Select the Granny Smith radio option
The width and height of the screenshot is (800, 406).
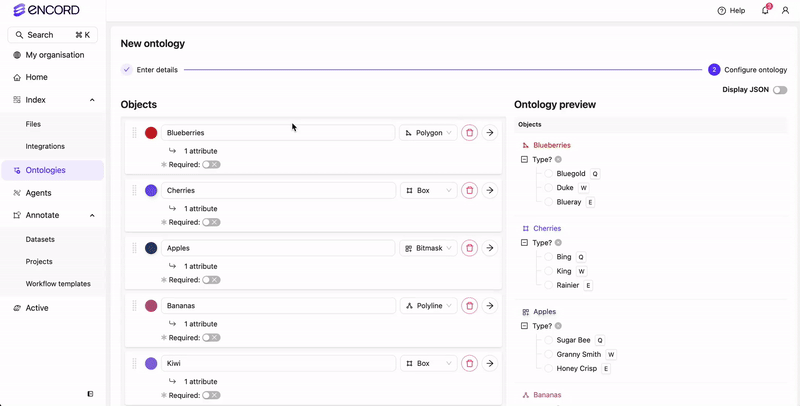tap(548, 354)
